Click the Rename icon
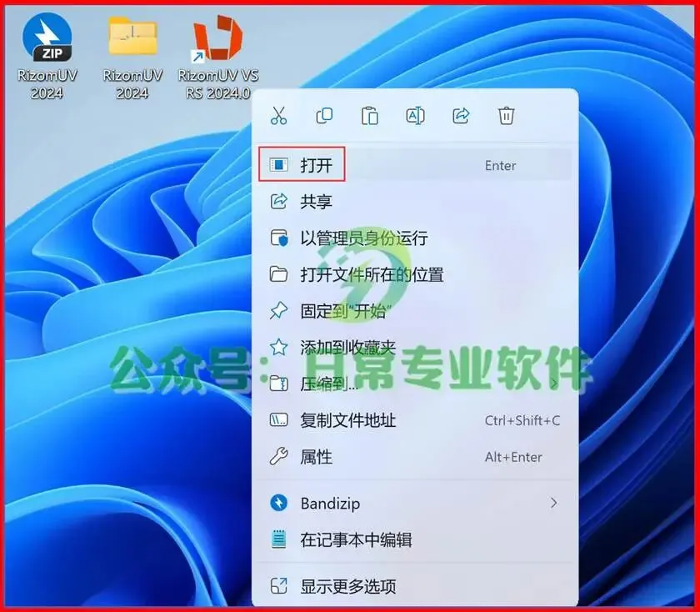 click(415, 116)
